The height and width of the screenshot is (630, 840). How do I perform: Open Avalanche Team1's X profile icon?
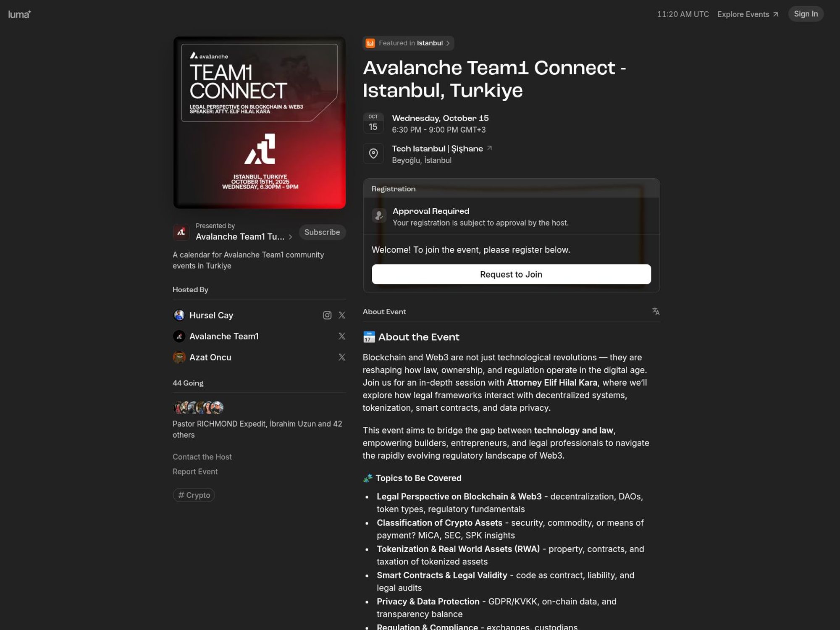click(342, 336)
